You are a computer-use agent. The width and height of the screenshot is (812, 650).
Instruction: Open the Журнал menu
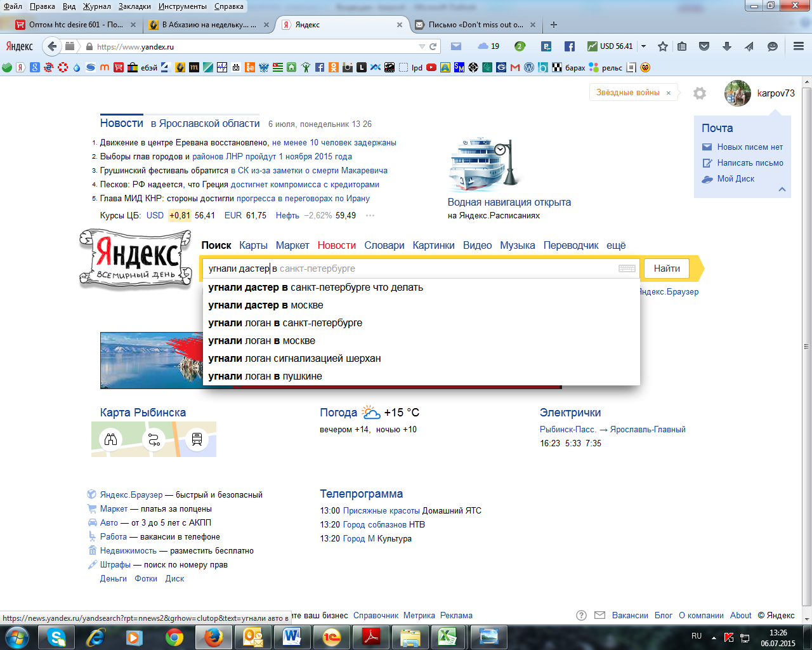96,6
